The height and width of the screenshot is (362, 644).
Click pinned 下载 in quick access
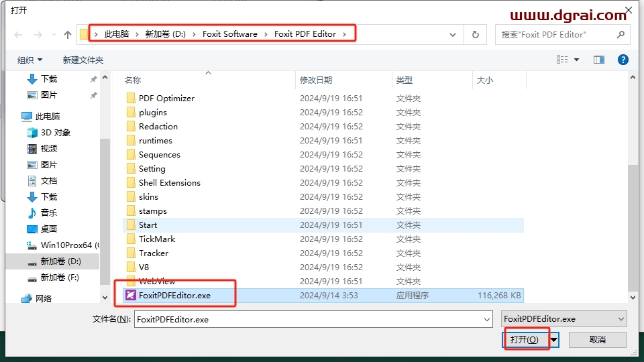click(49, 79)
